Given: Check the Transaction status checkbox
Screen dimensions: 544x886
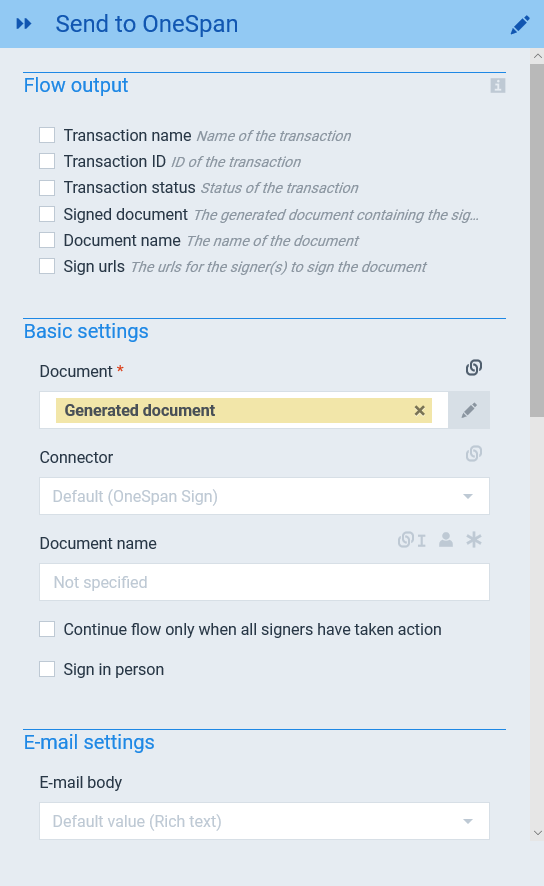Looking at the screenshot, I should pyautogui.click(x=47, y=188).
